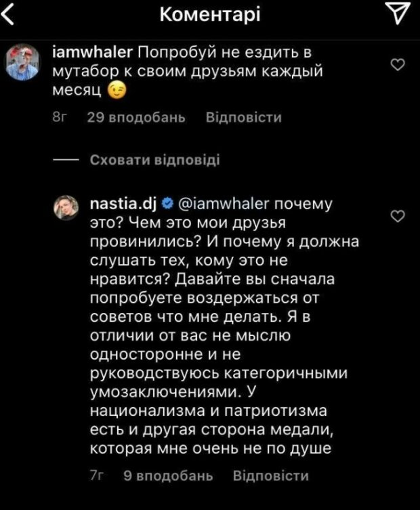Viewport: 420px width, 510px height.
Task: Tap the nastia.dj username on the reply
Action: pos(124,203)
